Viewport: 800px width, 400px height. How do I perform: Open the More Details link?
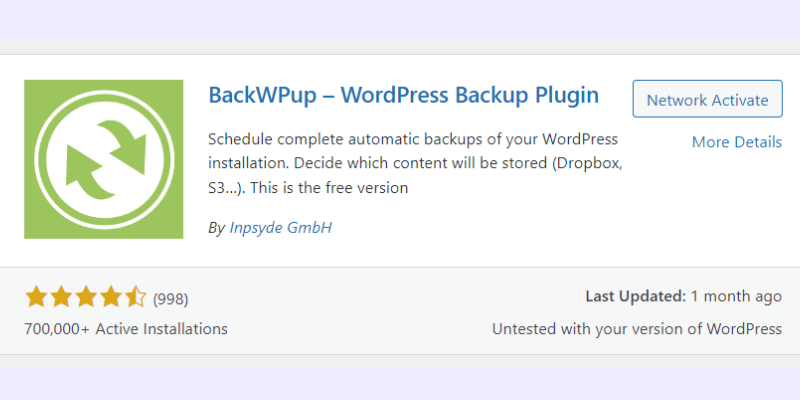[x=737, y=142]
